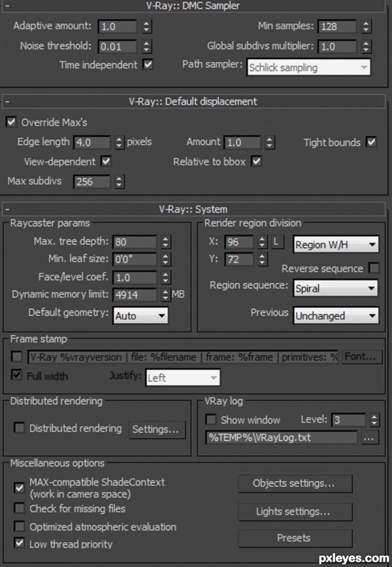392x567 pixels.
Task: Enable the VRay log Show window checkbox
Action: point(210,419)
